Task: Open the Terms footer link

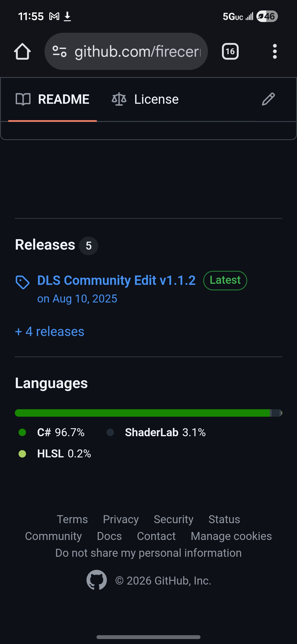Action: click(x=72, y=519)
